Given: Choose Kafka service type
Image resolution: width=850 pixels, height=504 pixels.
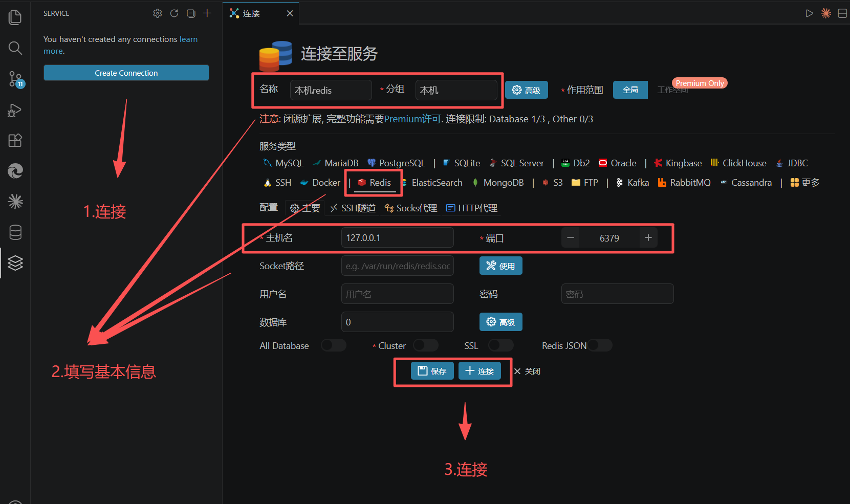Looking at the screenshot, I should [633, 183].
